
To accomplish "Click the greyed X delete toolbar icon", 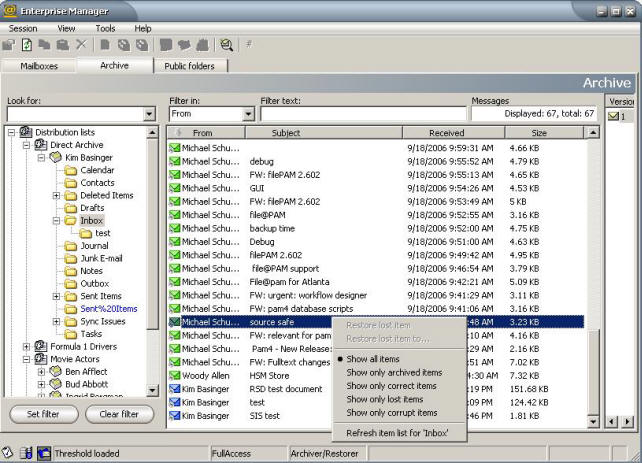I will tap(81, 44).
